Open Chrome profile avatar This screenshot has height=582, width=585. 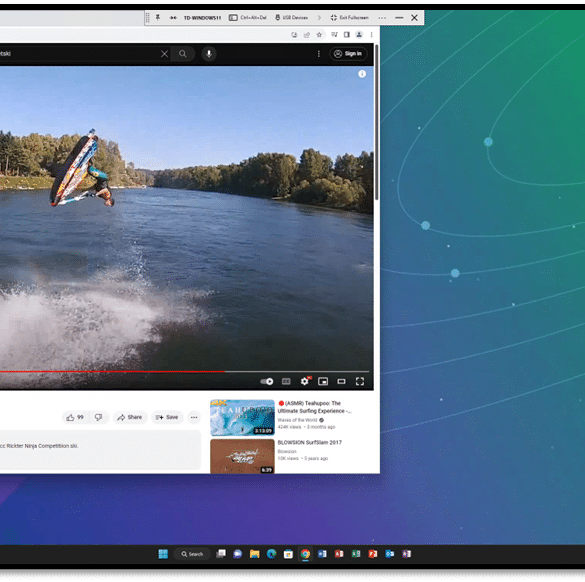[x=359, y=35]
